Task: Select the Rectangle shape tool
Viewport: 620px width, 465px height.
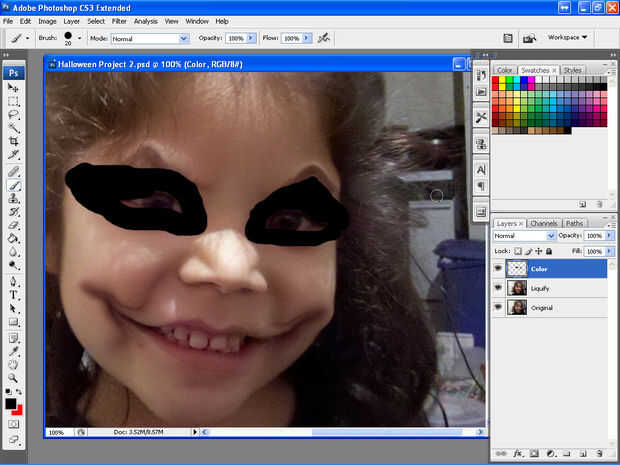Action: click(x=13, y=321)
